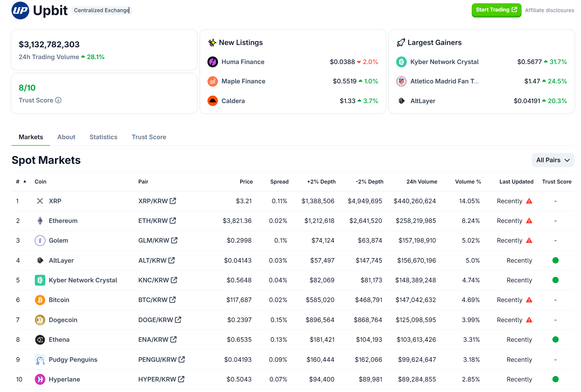Open the Pudgy Penguins coin icon
Screen dimensions: 581x392
click(x=40, y=359)
